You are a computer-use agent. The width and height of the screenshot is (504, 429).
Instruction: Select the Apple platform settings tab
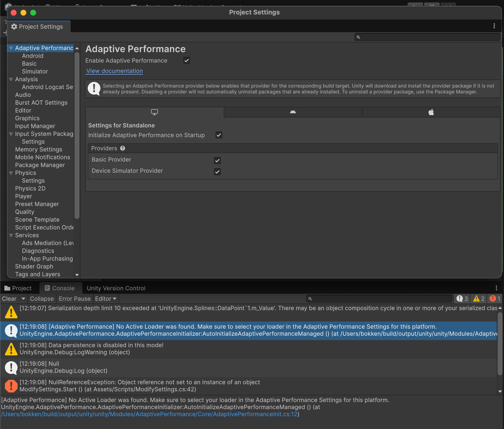point(431,112)
